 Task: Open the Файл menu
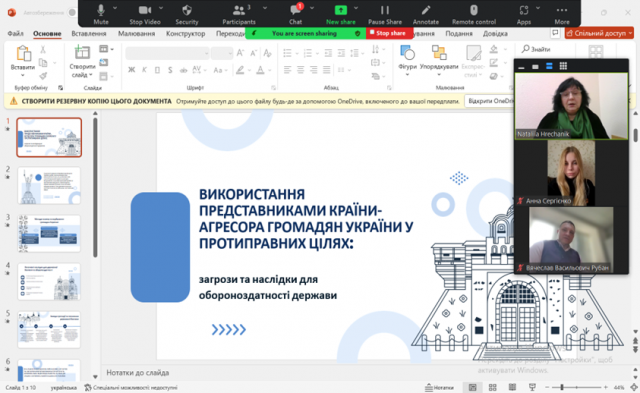point(15,33)
